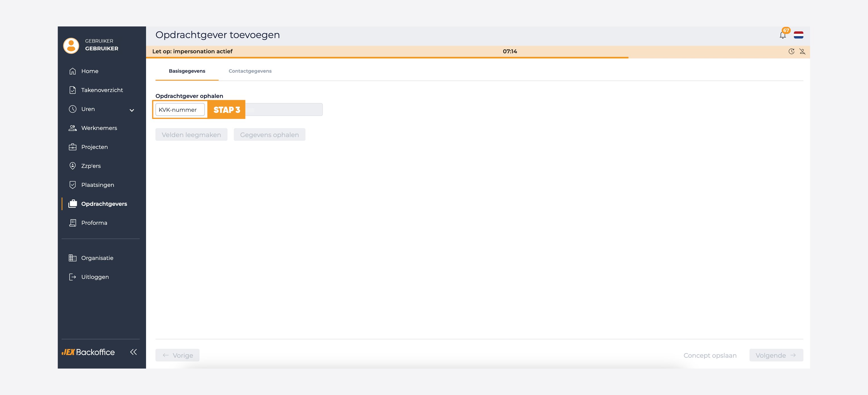The image size is (868, 395).
Task: Click the KVK-nummer input field
Action: (x=180, y=110)
